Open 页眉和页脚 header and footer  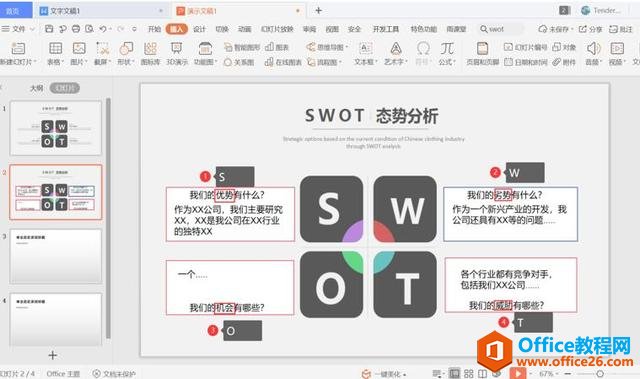click(482, 53)
